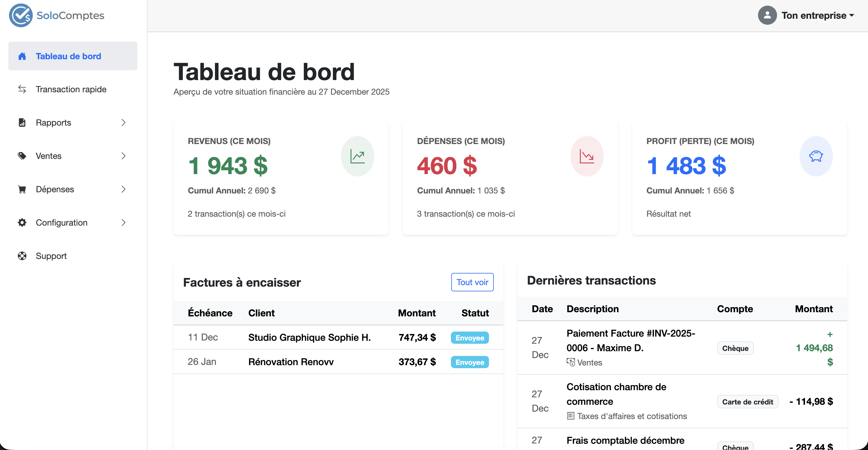Select Tableau de bord in the sidebar
Screen dimensions: 868x450
point(68,56)
